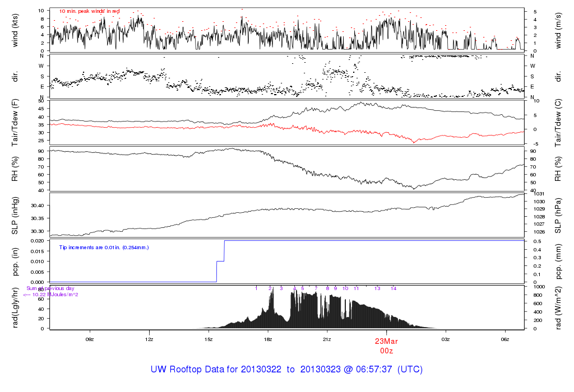574x392 pixels.
Task: Click the 09z time axis tick
Action: [x=89, y=339]
